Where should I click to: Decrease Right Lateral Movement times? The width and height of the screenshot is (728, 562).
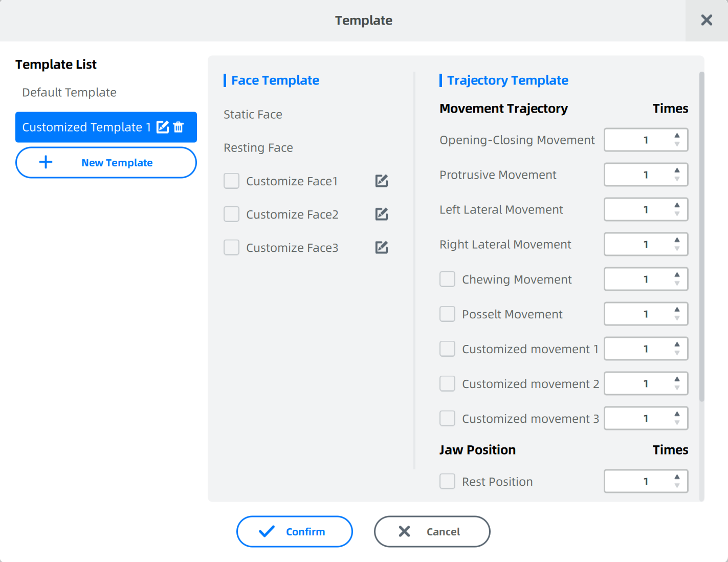point(677,249)
